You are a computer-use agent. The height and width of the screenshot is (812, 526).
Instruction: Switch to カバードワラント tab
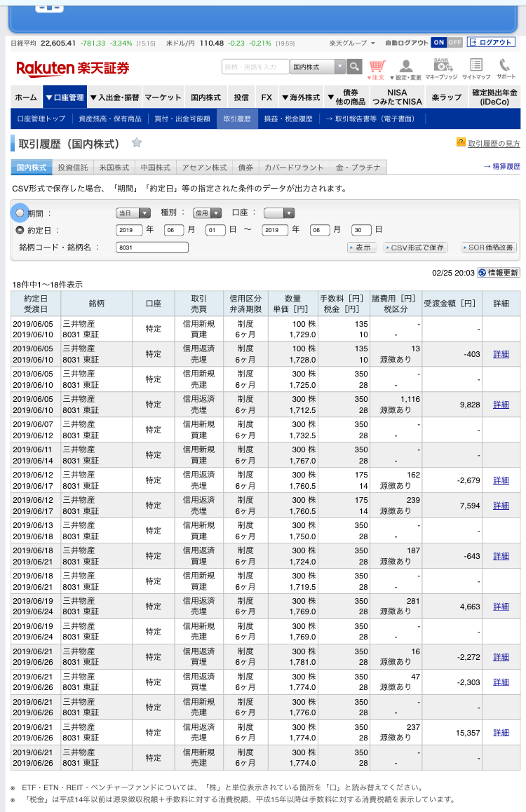[x=294, y=168]
